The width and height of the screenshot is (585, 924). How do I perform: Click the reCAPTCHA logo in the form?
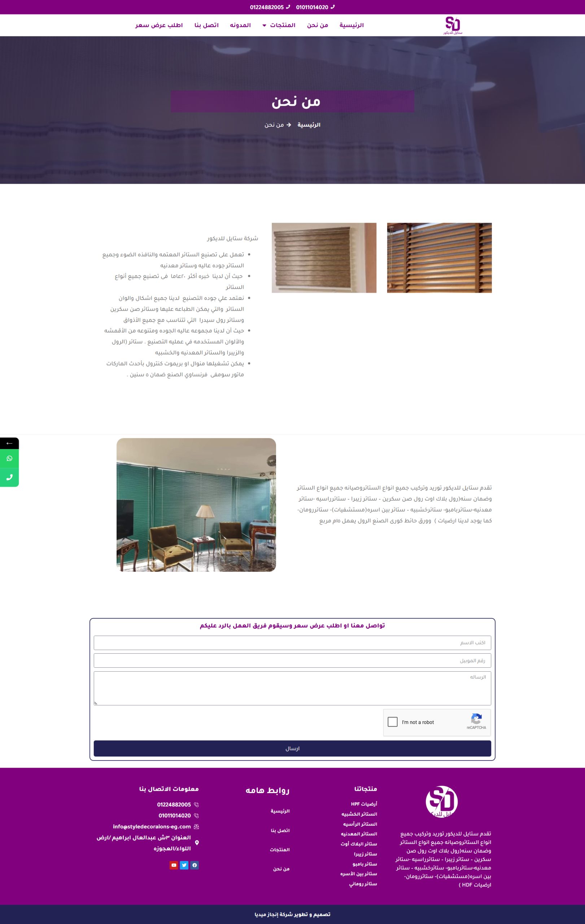coord(476,719)
